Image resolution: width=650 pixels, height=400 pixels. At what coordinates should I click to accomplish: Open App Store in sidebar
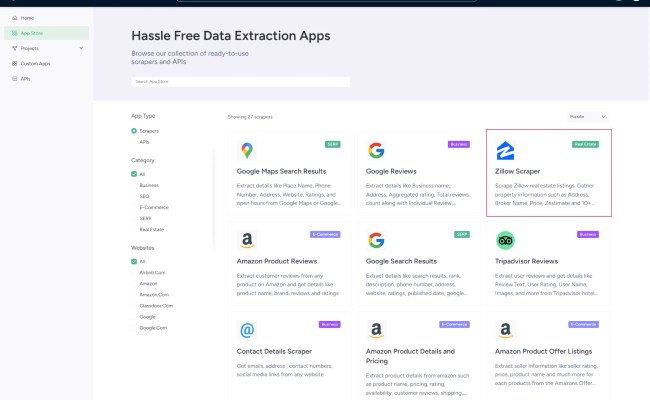(x=46, y=33)
